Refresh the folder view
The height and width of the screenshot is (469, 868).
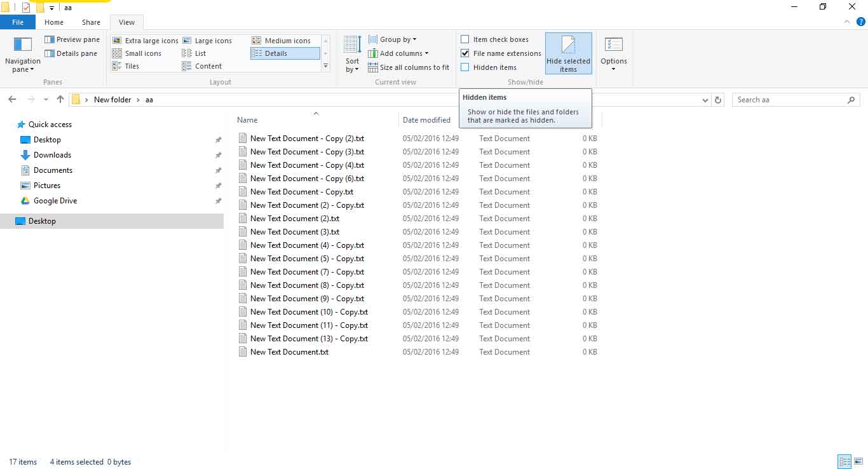[x=718, y=100]
